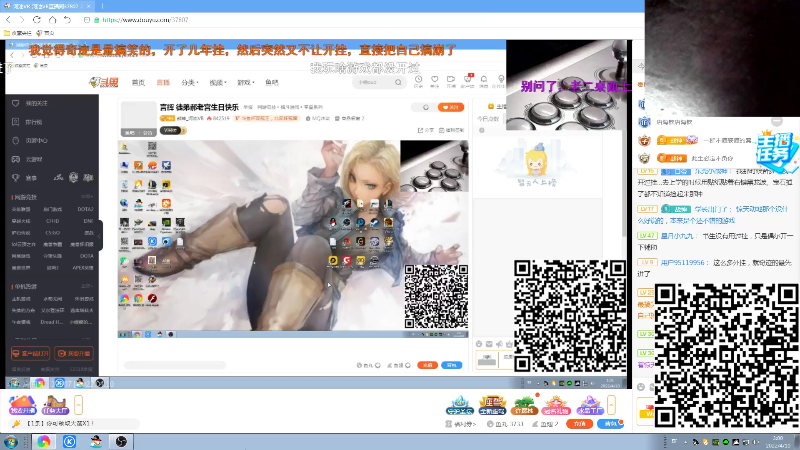Click the undo/restore arrow in browser toolbar

pos(67,19)
